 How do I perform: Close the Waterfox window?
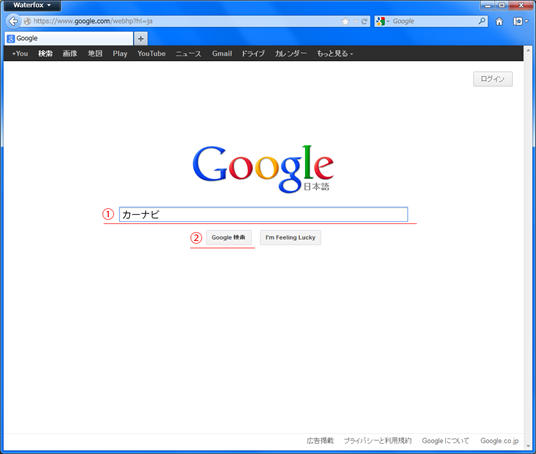point(521,5)
